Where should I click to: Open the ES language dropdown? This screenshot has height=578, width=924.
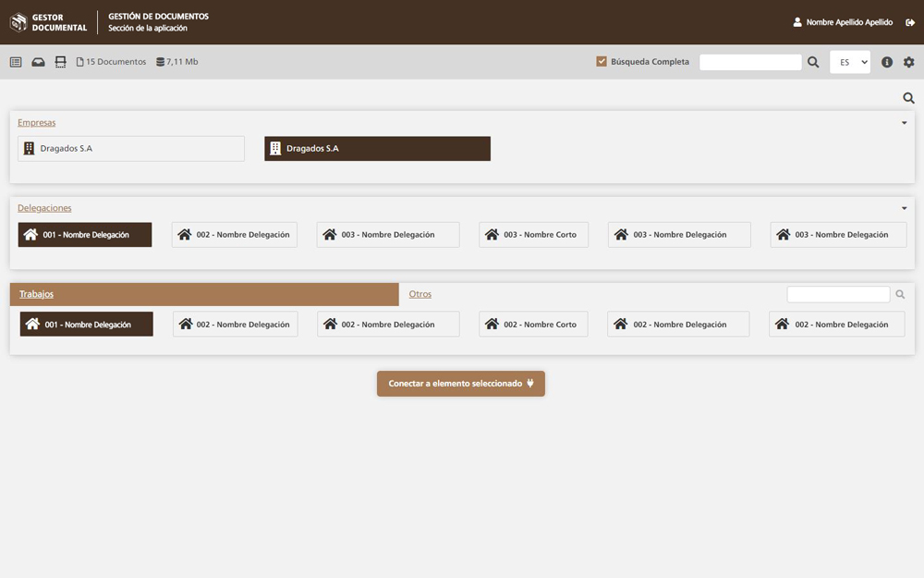coord(850,62)
